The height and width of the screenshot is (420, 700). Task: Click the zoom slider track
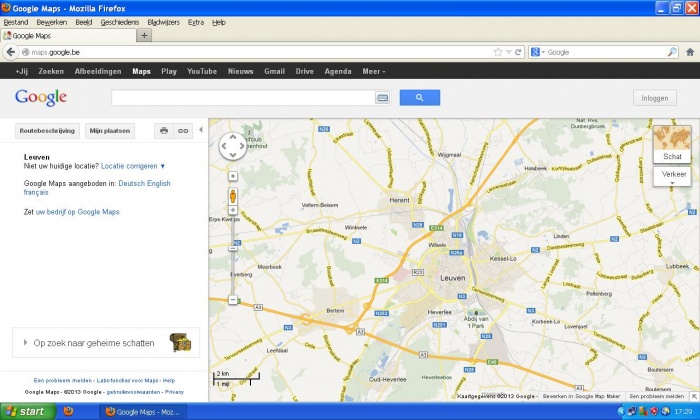point(233,254)
